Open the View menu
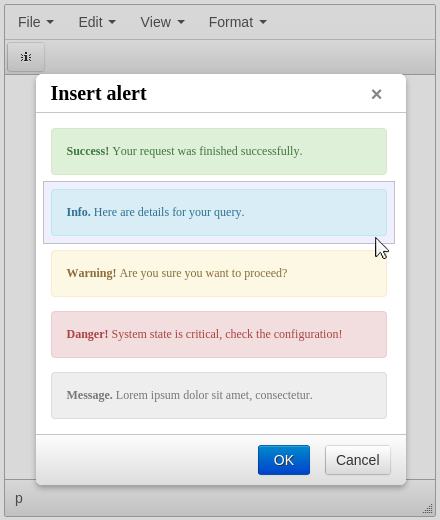 pyautogui.click(x=162, y=22)
